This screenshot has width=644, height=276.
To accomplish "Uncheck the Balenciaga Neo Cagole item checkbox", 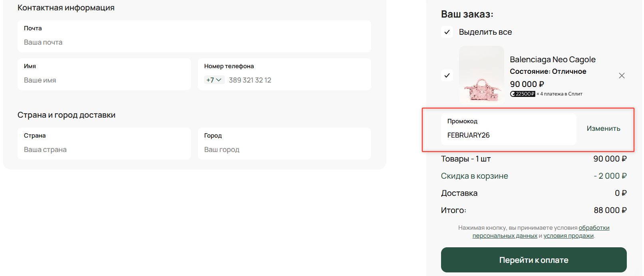I will pos(447,75).
